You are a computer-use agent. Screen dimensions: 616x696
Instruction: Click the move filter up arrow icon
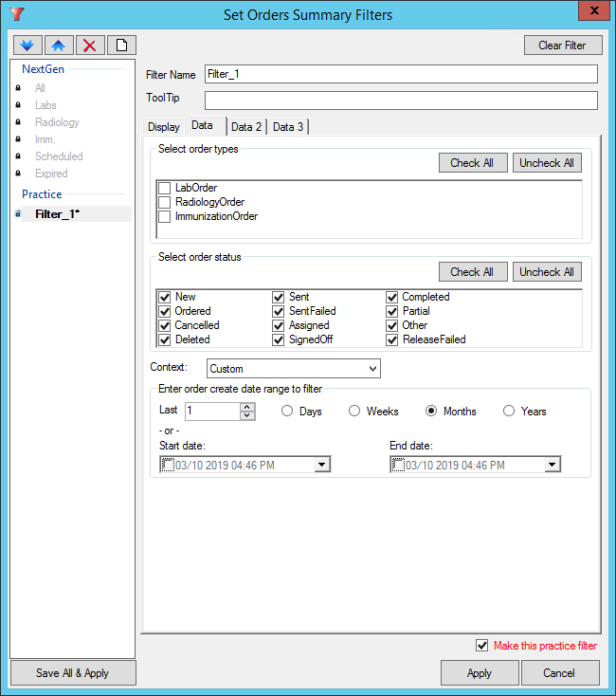(x=59, y=46)
